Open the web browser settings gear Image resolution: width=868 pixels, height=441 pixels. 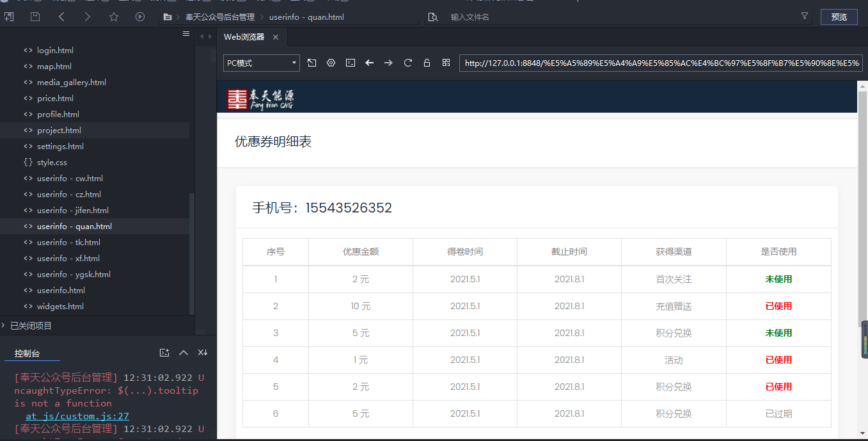(331, 63)
